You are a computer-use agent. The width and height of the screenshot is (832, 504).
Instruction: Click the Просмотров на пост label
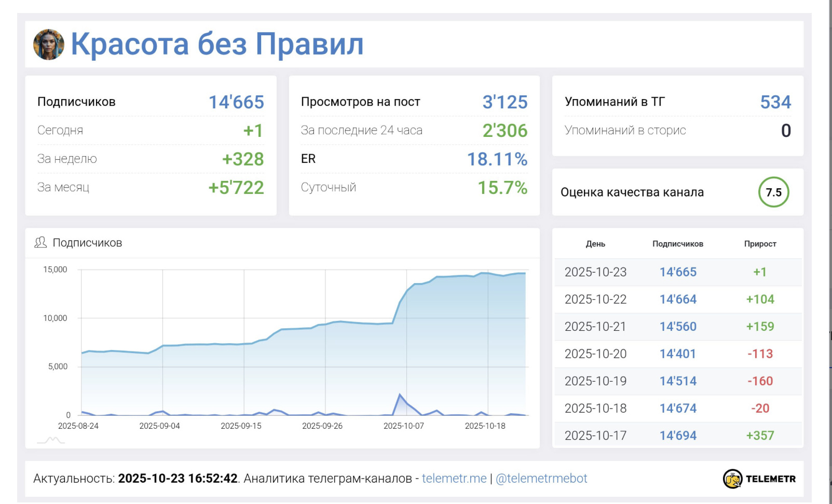point(361,102)
